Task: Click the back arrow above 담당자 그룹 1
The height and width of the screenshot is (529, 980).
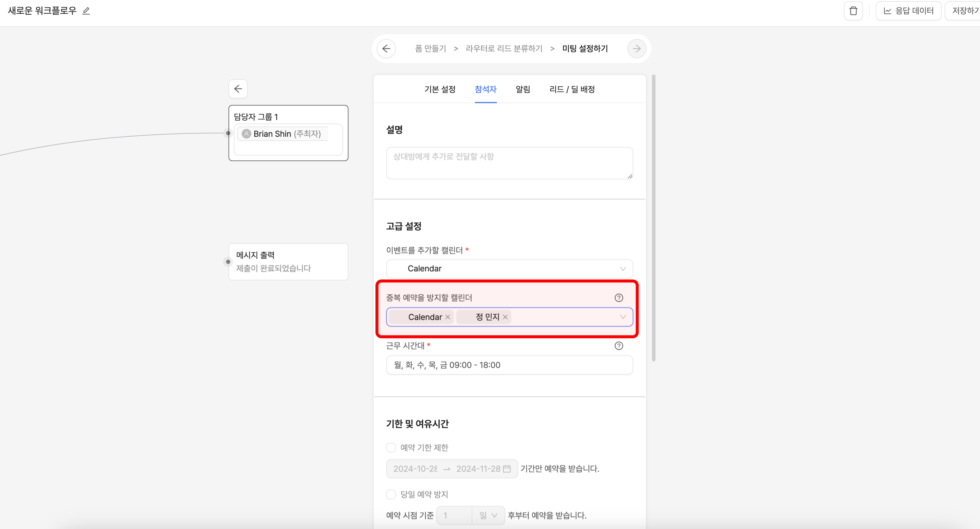Action: pyautogui.click(x=238, y=89)
